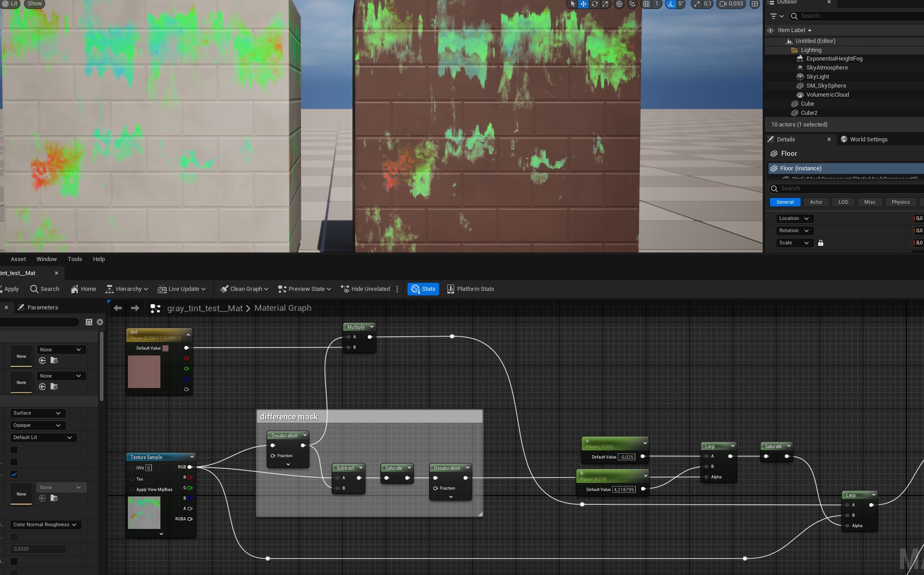Image resolution: width=924 pixels, height=575 pixels.
Task: Click the General filter button in Details
Action: [x=785, y=202]
